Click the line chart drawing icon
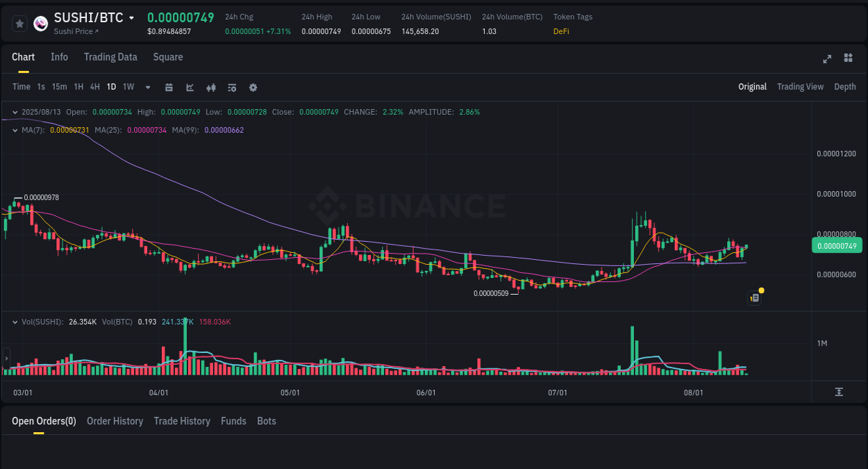 click(x=190, y=87)
